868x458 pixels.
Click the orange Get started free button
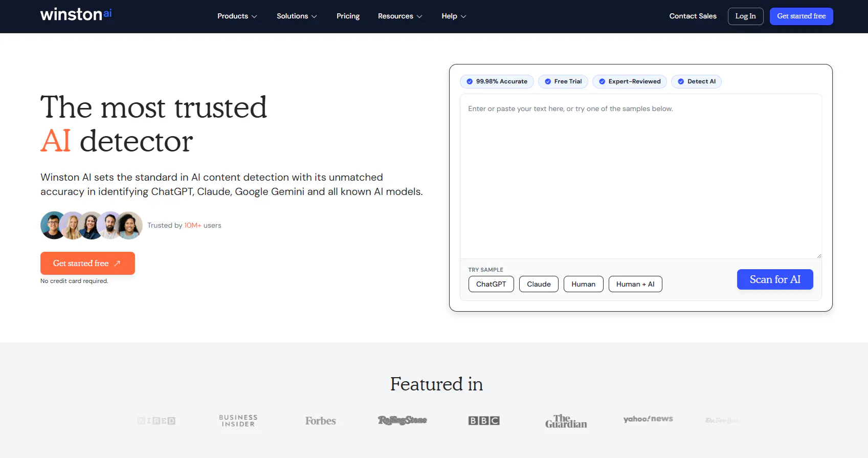click(87, 263)
